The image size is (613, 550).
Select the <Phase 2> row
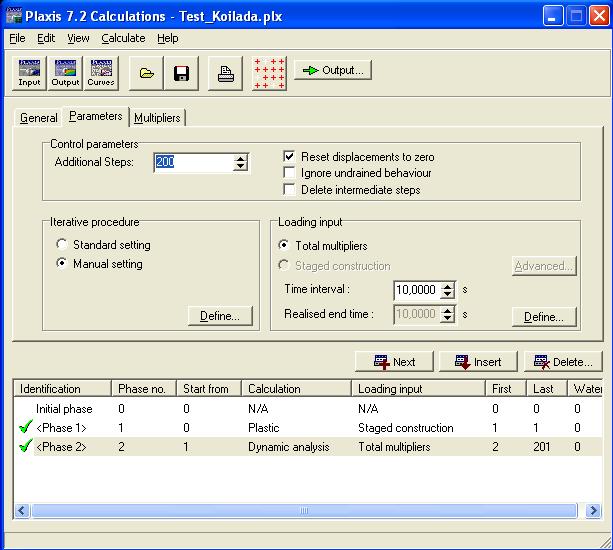click(308, 446)
